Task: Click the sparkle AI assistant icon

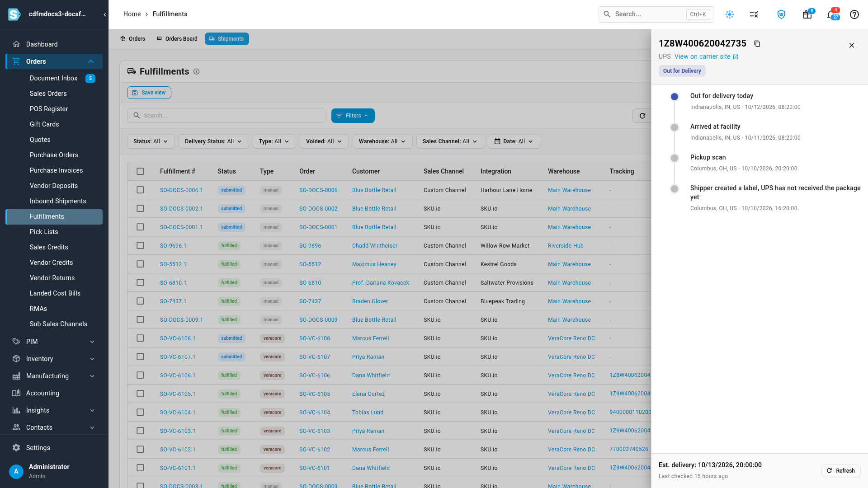Action: [730, 14]
